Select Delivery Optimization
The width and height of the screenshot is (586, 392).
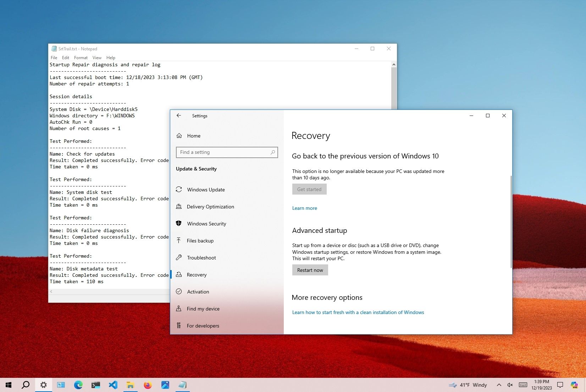tap(211, 207)
